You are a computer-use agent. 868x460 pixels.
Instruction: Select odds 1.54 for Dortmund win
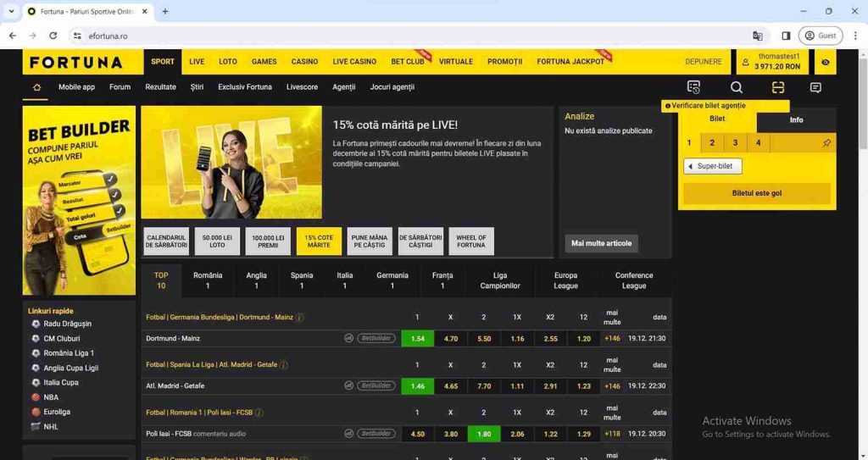pyautogui.click(x=418, y=339)
